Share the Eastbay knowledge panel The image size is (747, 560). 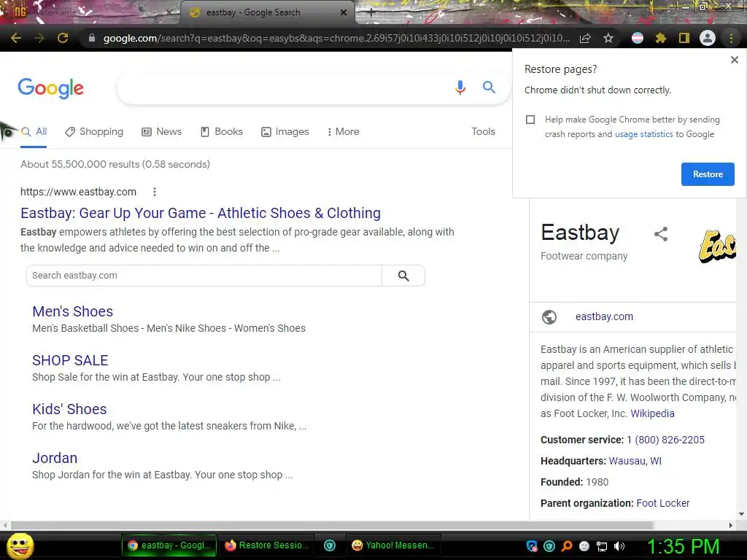click(x=661, y=234)
